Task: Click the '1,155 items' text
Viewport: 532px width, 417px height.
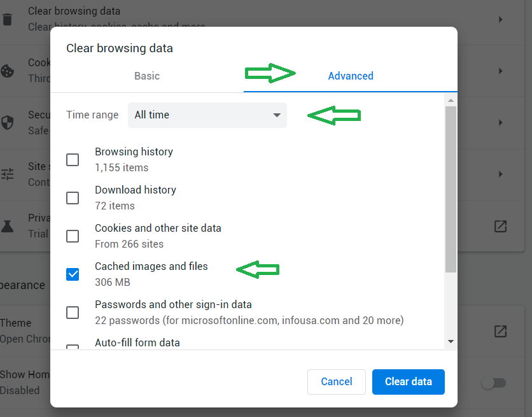Action: point(122,167)
